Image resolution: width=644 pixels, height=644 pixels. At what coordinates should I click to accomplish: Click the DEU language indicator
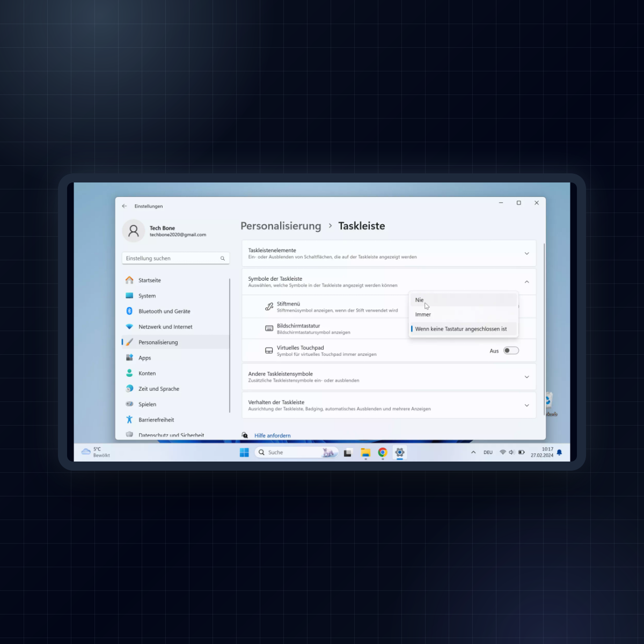click(488, 452)
